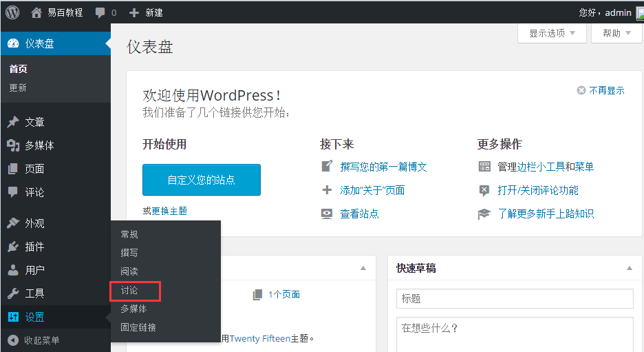Open the comments bubble icon in admin bar
The width and height of the screenshot is (644, 352).
click(100, 13)
